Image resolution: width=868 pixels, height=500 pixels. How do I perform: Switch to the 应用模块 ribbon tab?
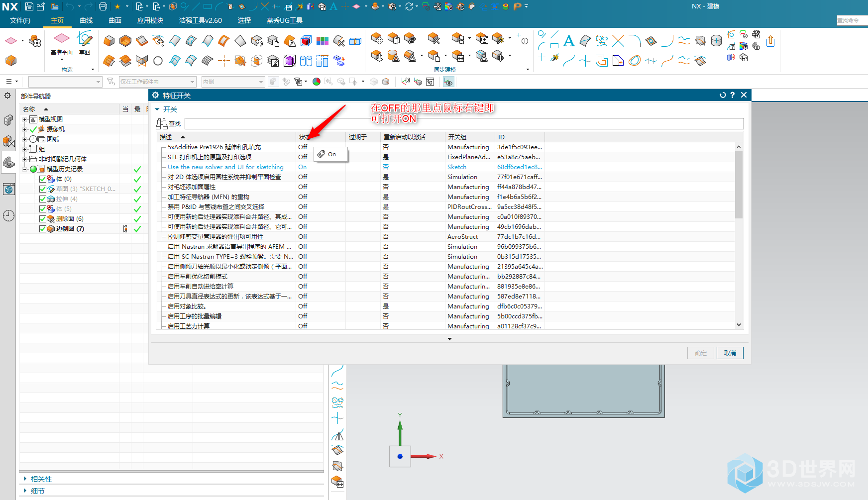[150, 20]
